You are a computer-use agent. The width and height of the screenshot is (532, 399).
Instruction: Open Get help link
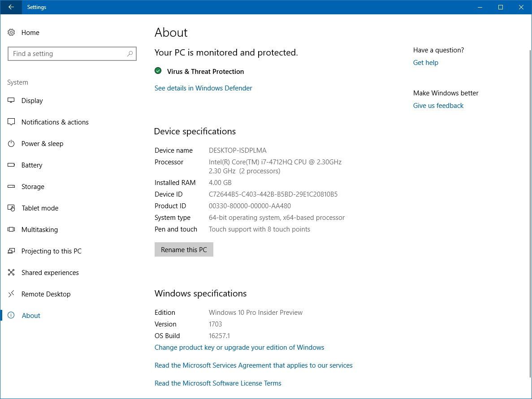coord(425,63)
